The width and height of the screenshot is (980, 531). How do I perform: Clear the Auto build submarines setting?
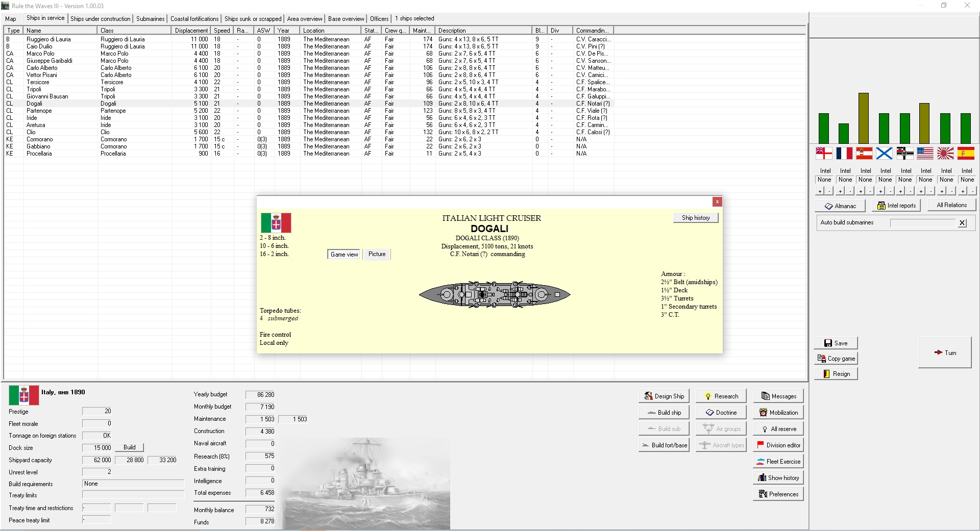tap(962, 223)
